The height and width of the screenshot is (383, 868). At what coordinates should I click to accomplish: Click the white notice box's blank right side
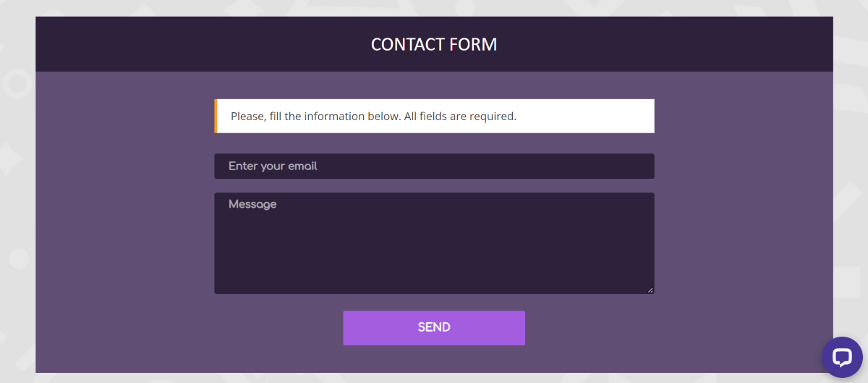[x=593, y=116]
